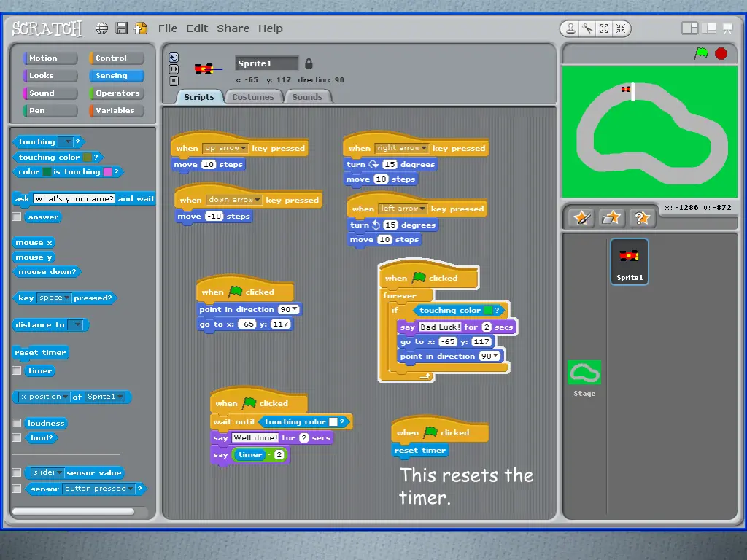Click the block palette horizontal scrollbar
The height and width of the screenshot is (560, 747).
click(x=74, y=511)
